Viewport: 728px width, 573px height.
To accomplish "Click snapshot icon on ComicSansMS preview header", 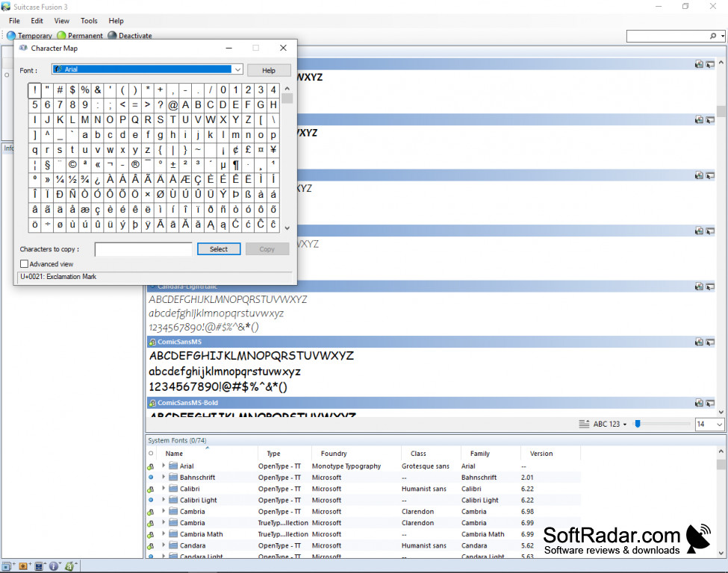I will [699, 342].
